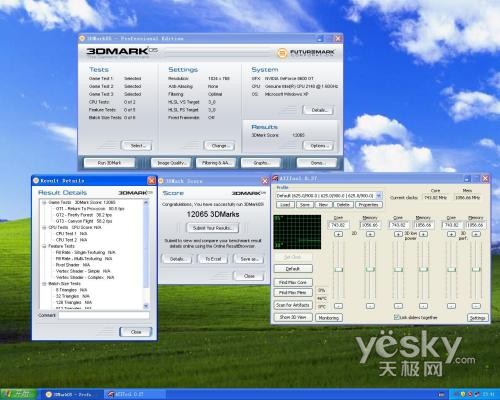Open the Image Quality dialog in 3DMark05
Viewport: 500px width, 400px height.
click(171, 163)
